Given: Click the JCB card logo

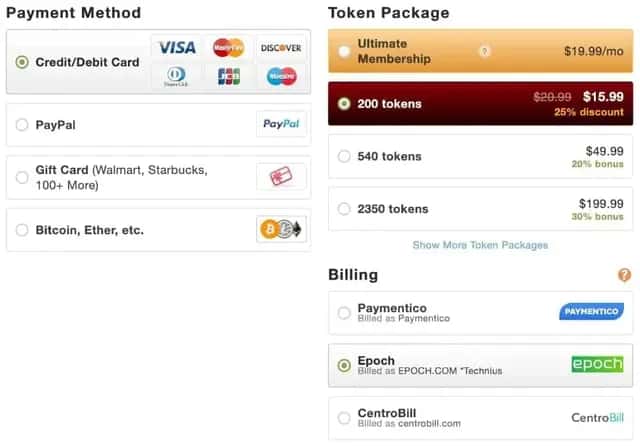Looking at the screenshot, I should [x=229, y=76].
